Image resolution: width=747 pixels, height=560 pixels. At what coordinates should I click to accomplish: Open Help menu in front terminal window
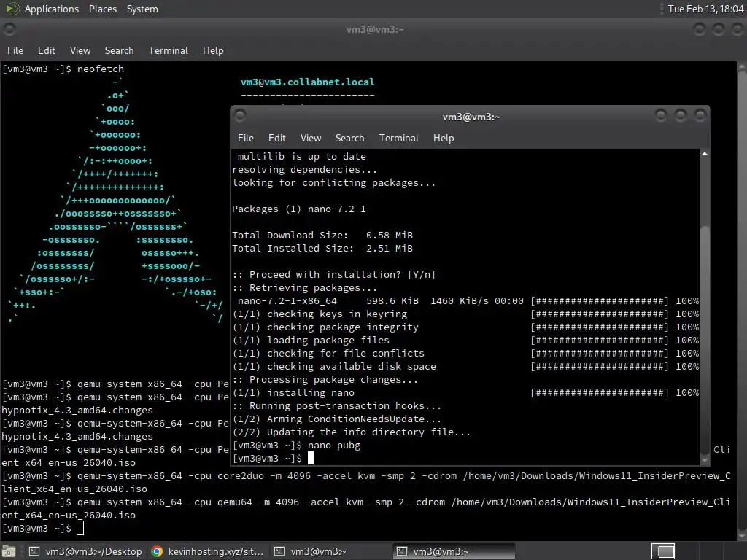point(444,138)
